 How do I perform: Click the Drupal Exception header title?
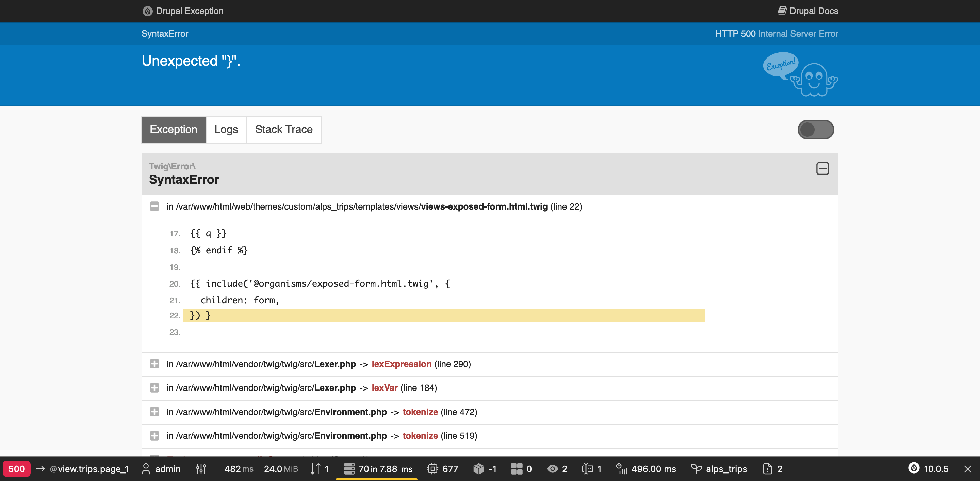190,11
